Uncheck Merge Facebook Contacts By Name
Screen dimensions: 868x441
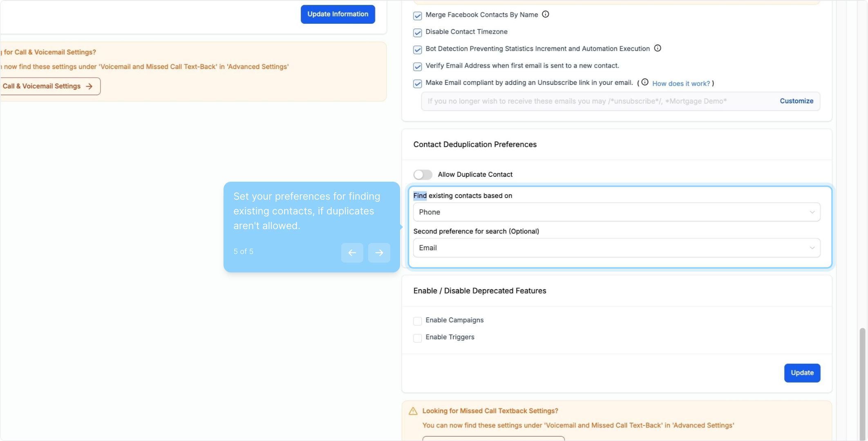pyautogui.click(x=417, y=16)
